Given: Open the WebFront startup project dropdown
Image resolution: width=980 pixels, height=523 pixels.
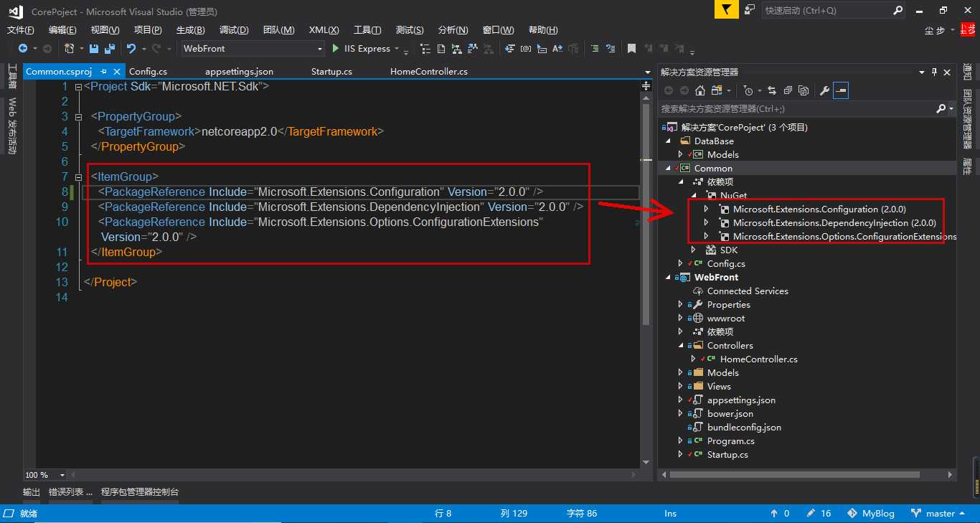Looking at the screenshot, I should (320, 49).
